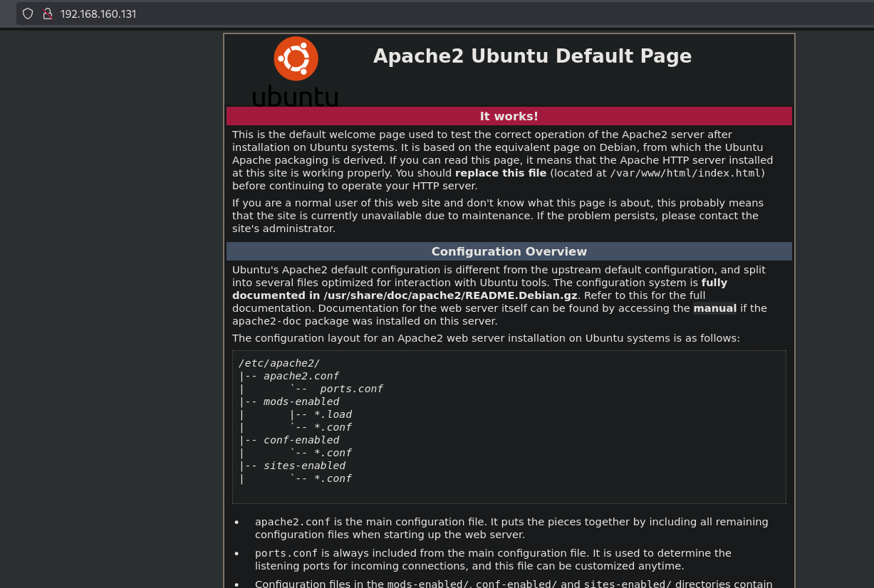Select conf-enabled in the config tree

coord(301,440)
